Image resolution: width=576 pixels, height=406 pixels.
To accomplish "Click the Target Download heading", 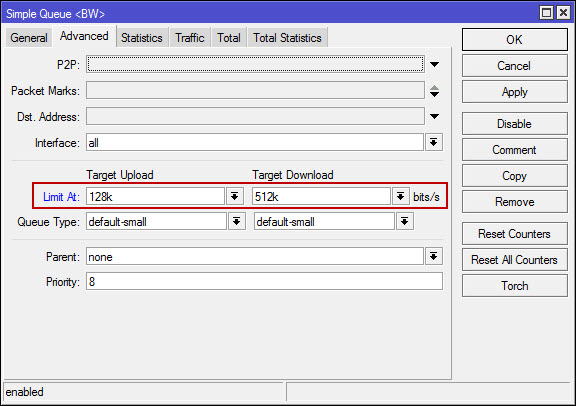I will coord(293,175).
